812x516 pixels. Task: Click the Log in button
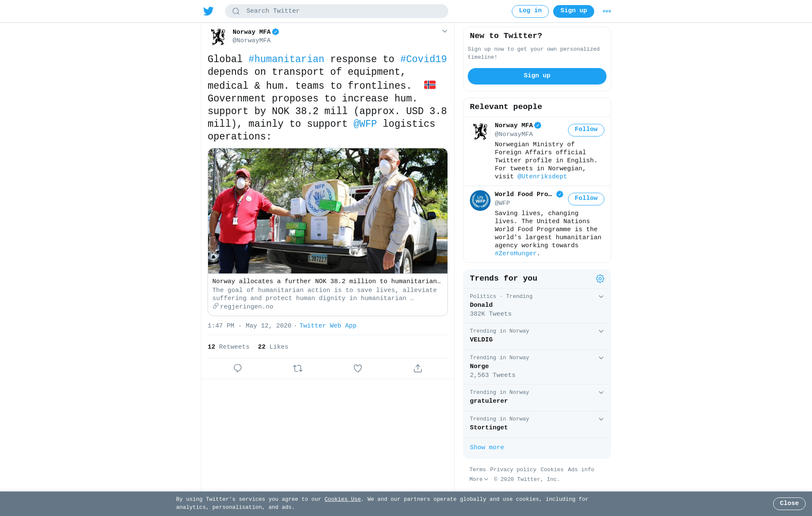[x=530, y=11]
